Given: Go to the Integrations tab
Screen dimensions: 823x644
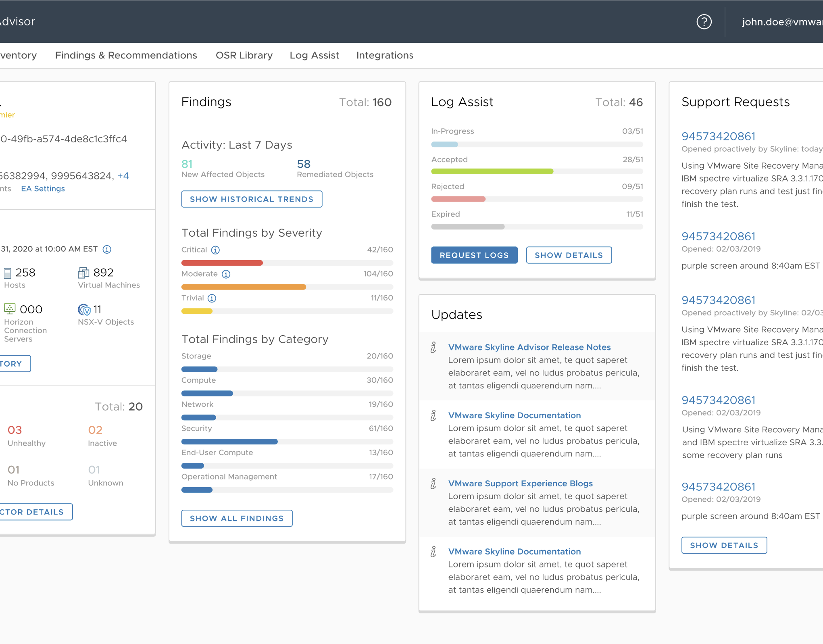Looking at the screenshot, I should tap(385, 55).
